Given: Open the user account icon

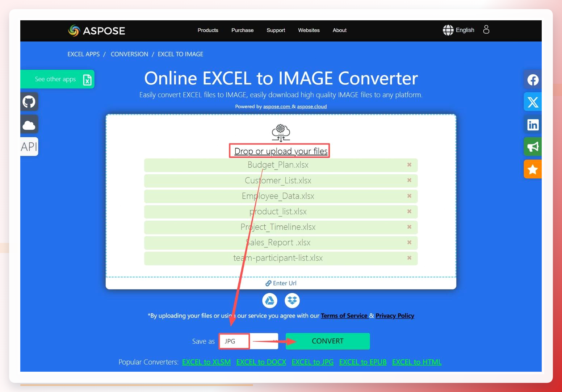Looking at the screenshot, I should (x=486, y=29).
